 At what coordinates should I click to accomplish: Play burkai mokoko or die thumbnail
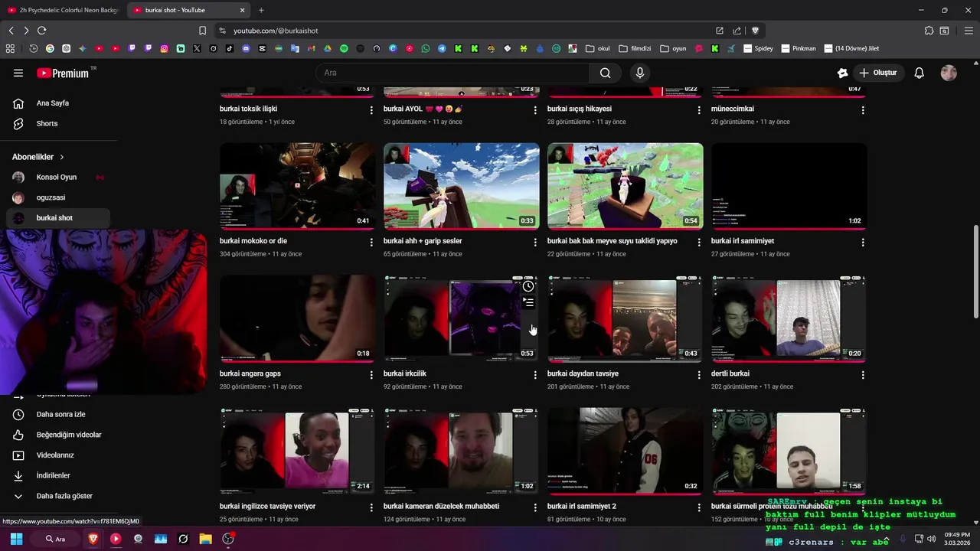[298, 186]
